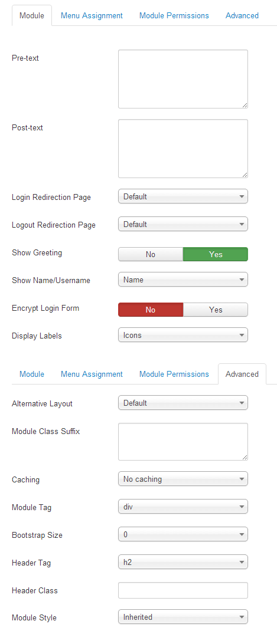
Task: Set Show Greeting to No
Action: pos(150,254)
